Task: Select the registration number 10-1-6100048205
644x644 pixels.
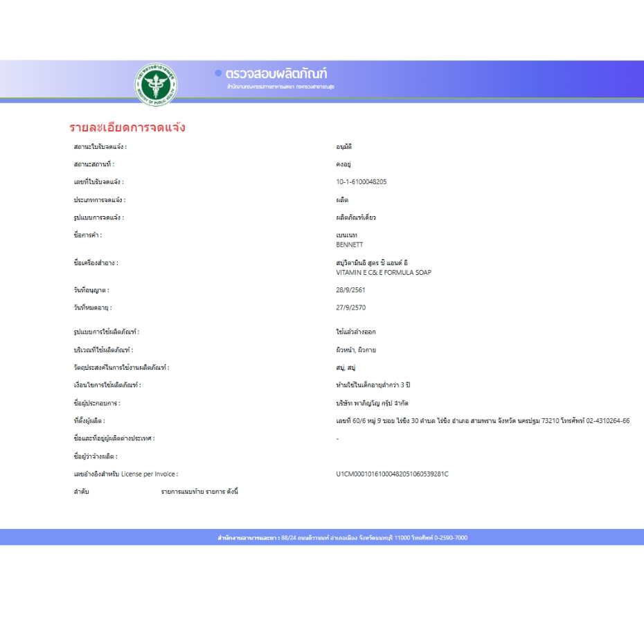Action: point(361,182)
